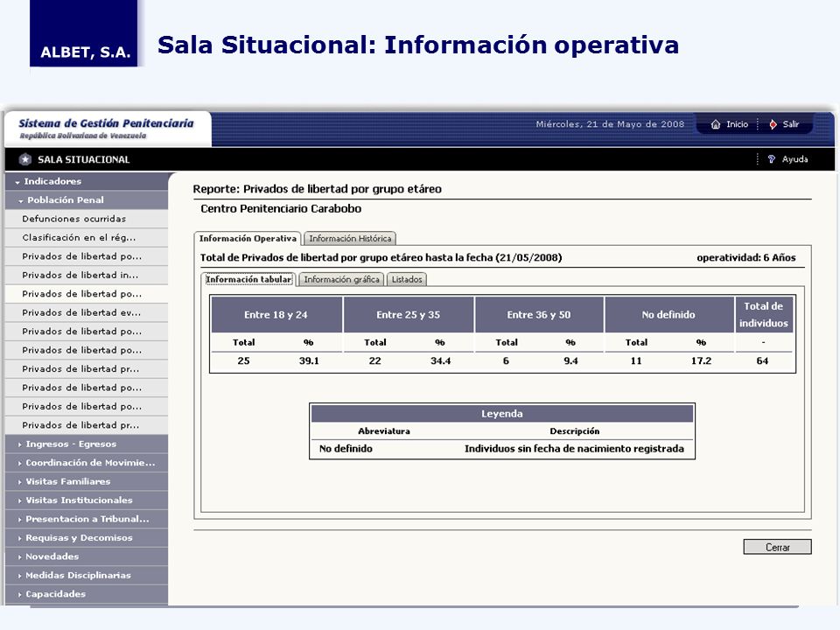
Task: Switch to Información Histórica tab
Action: (350, 238)
